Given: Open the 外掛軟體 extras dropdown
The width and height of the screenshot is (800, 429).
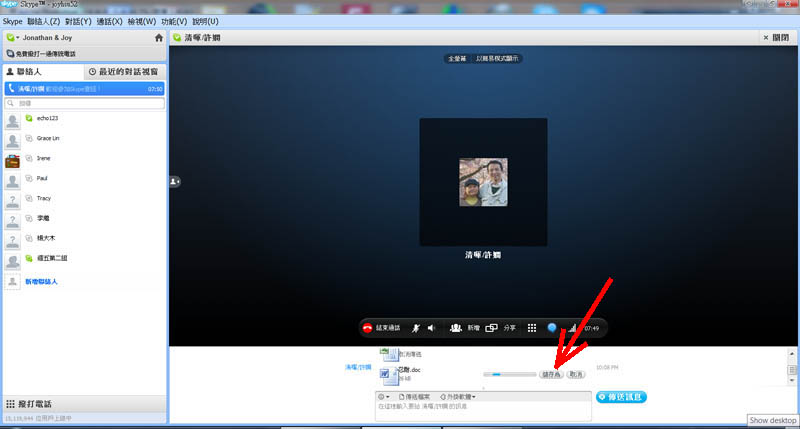Looking at the screenshot, I should [458, 396].
